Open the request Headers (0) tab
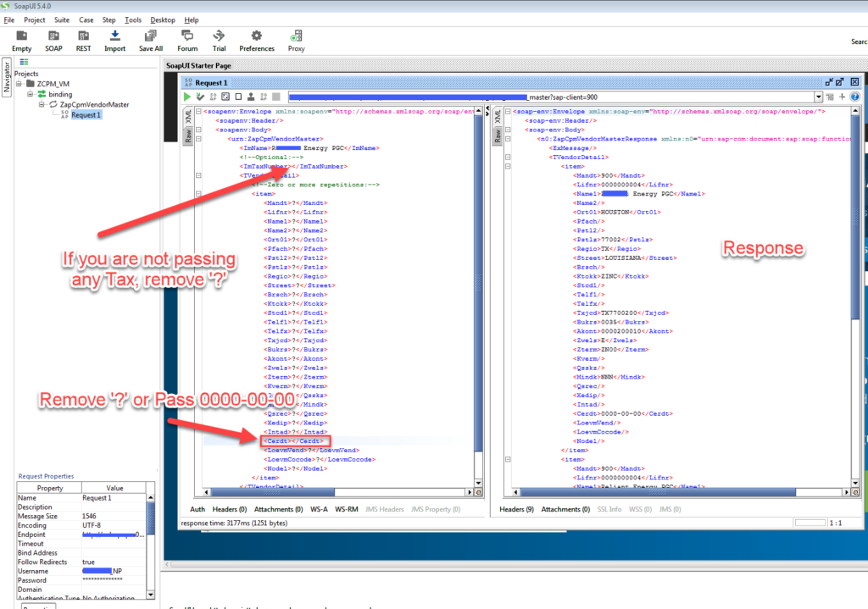This screenshot has height=609, width=868. click(x=230, y=509)
